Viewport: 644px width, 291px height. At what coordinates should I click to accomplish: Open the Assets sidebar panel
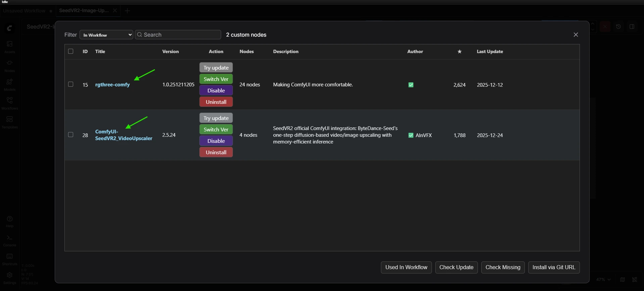point(9,47)
